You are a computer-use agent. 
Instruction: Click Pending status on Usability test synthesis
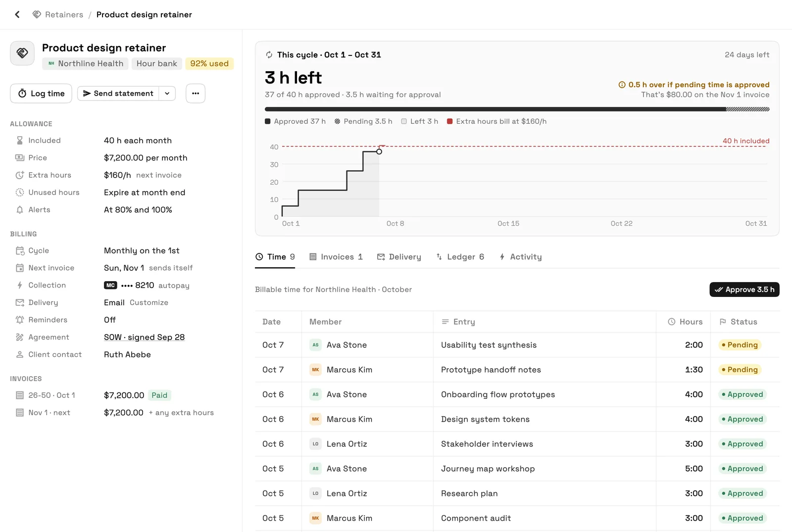click(740, 345)
